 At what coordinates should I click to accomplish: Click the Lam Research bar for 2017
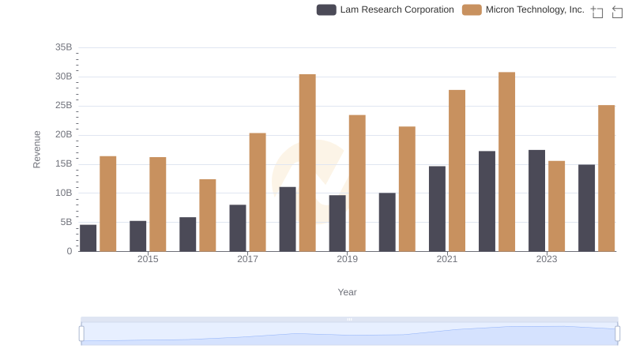tap(238, 228)
